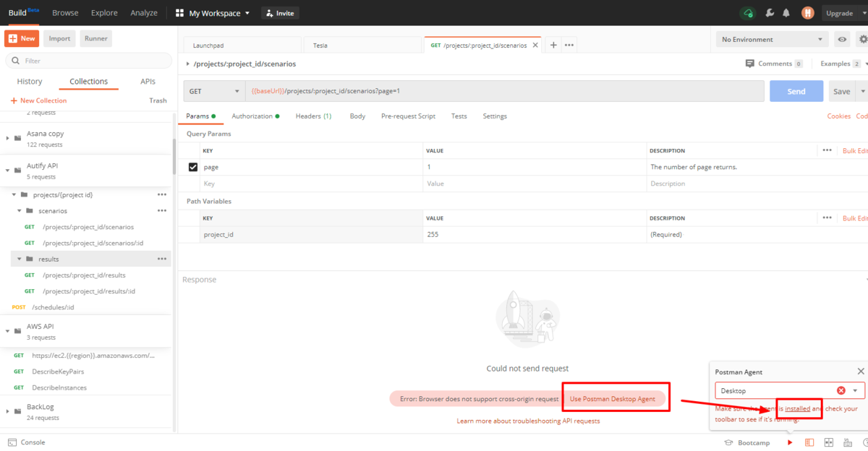868x451 pixels.
Task: Open Console from status bar
Action: 26,442
